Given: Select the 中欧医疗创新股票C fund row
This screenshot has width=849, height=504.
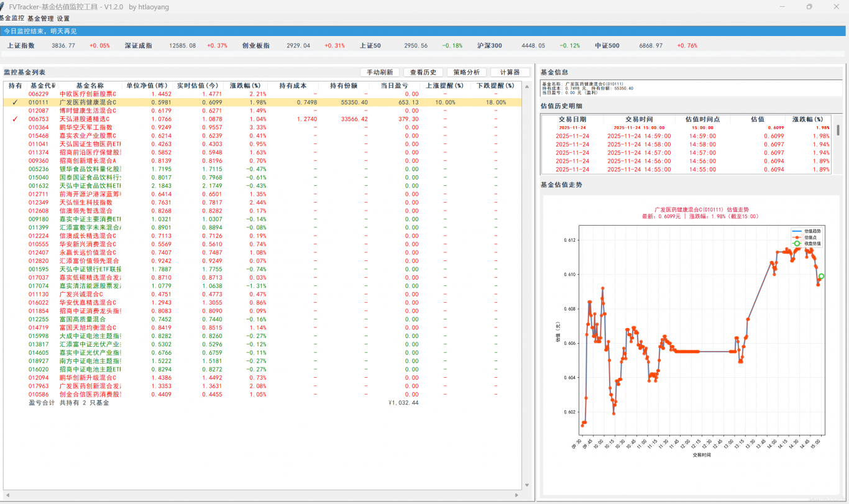Looking at the screenshot, I should (88, 94).
